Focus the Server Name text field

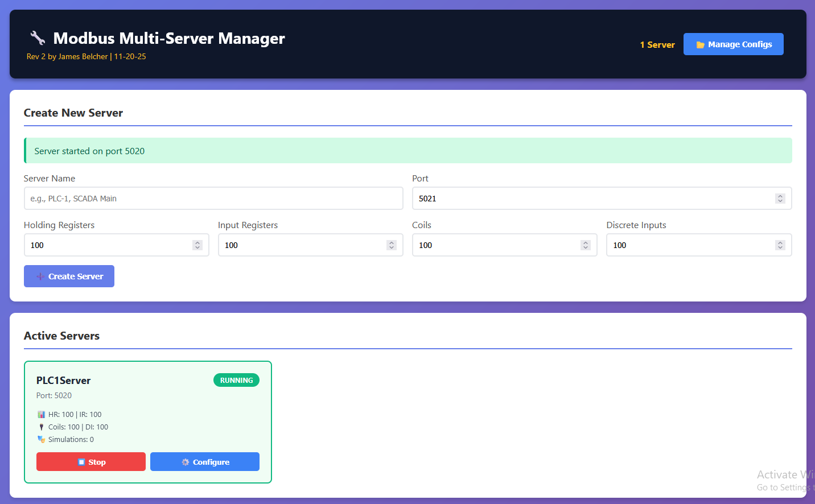point(213,199)
